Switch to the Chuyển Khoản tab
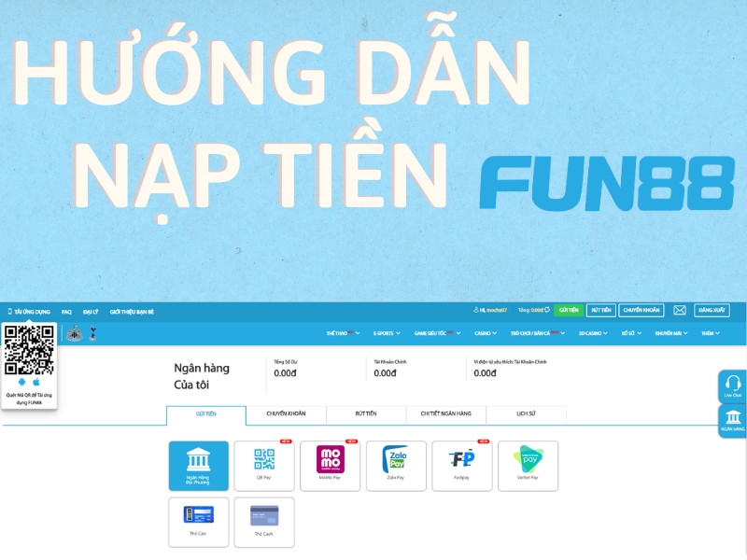This screenshot has height=560, width=747. click(x=287, y=413)
